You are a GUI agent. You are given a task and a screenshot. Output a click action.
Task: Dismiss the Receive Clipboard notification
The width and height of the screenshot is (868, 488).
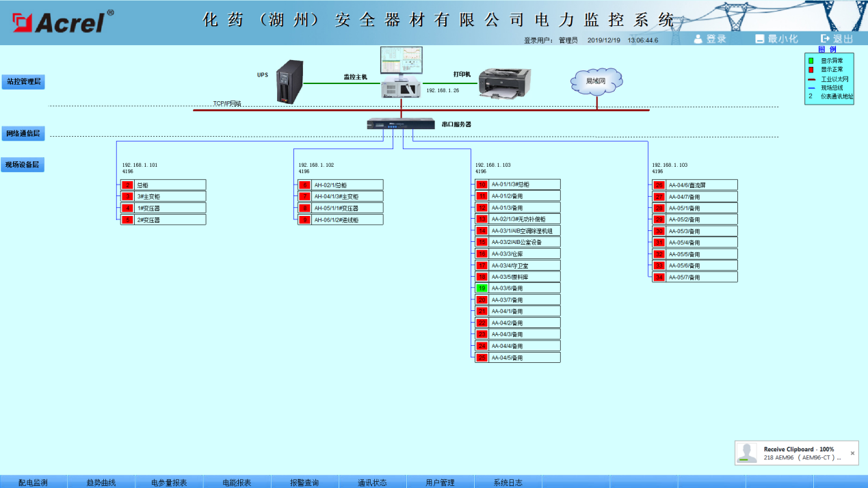(852, 453)
